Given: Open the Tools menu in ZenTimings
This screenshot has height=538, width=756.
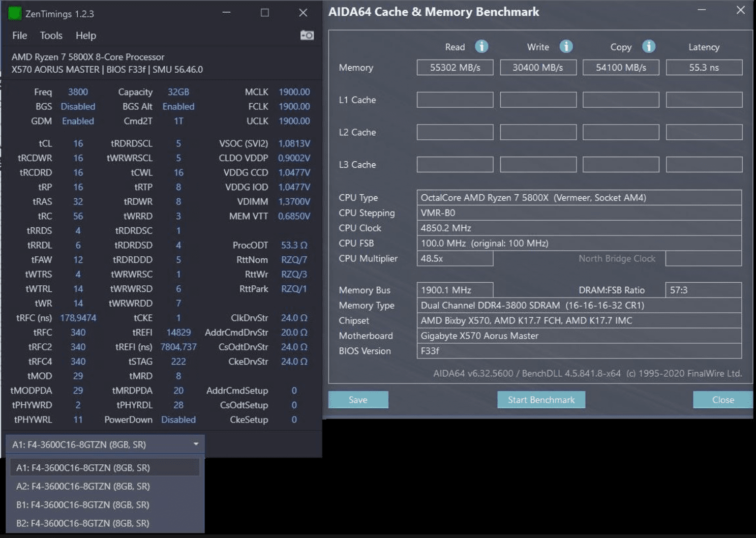Looking at the screenshot, I should tap(51, 36).
